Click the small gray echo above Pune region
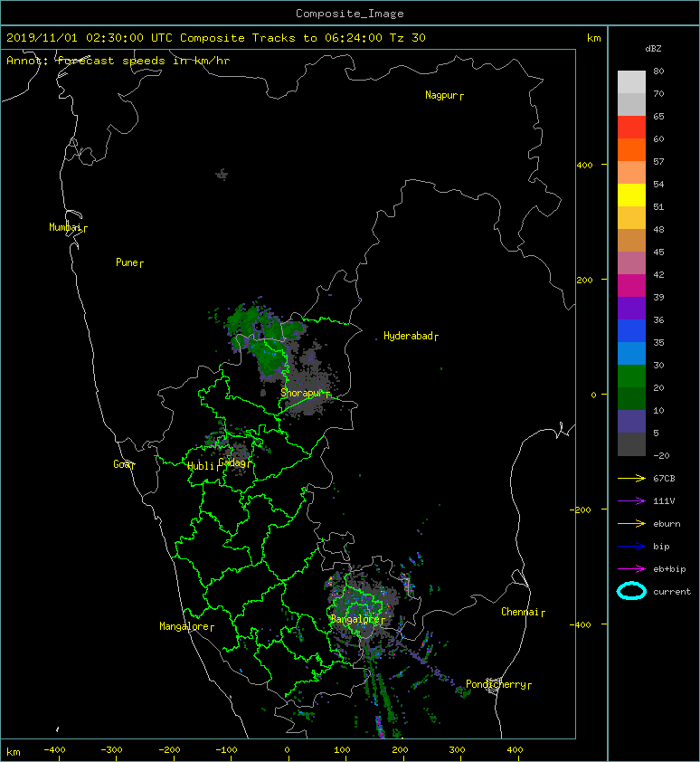 point(222,174)
